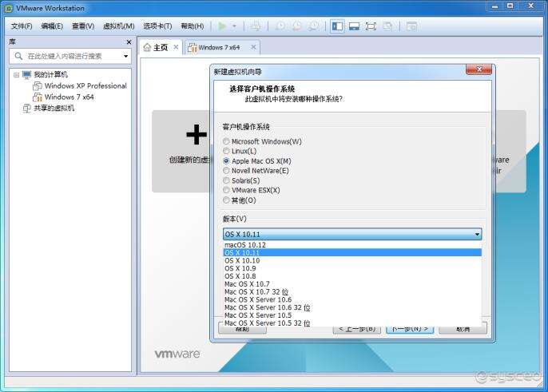Select 其他(O) radio button
This screenshot has width=548, height=392.
click(x=226, y=200)
